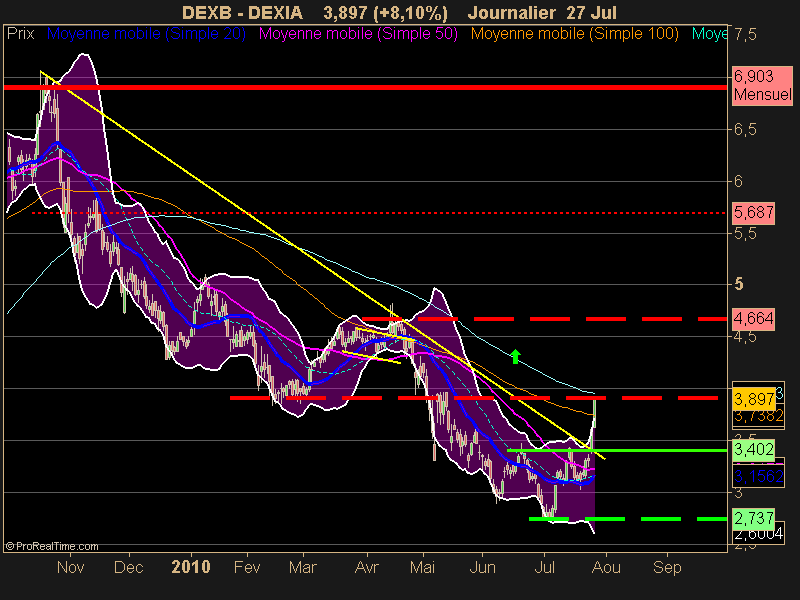Image resolution: width=800 pixels, height=600 pixels.
Task: Click the 5,687 resistance price label
Action: coord(754,212)
